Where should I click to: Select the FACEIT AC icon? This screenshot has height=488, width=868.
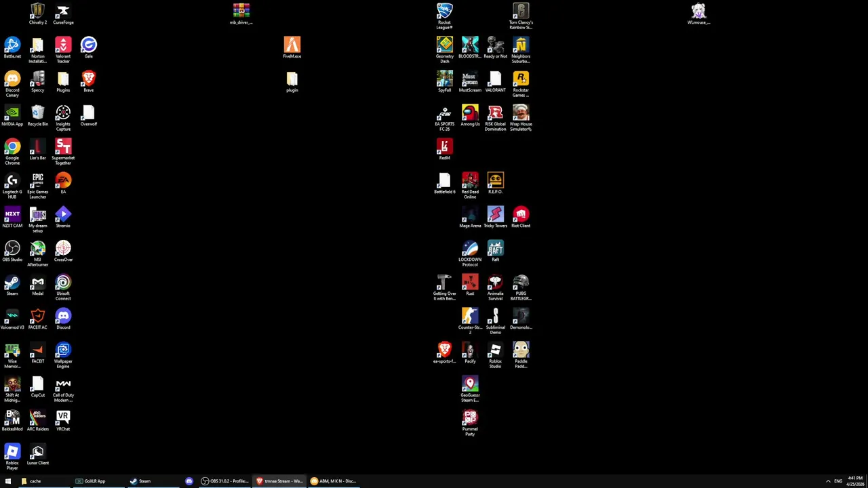[x=37, y=319]
